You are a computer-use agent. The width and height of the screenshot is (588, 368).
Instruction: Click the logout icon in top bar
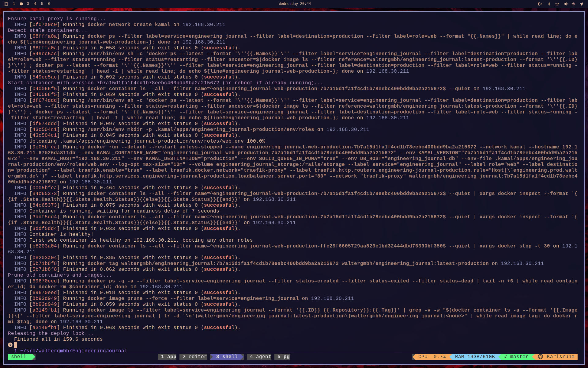(x=540, y=4)
